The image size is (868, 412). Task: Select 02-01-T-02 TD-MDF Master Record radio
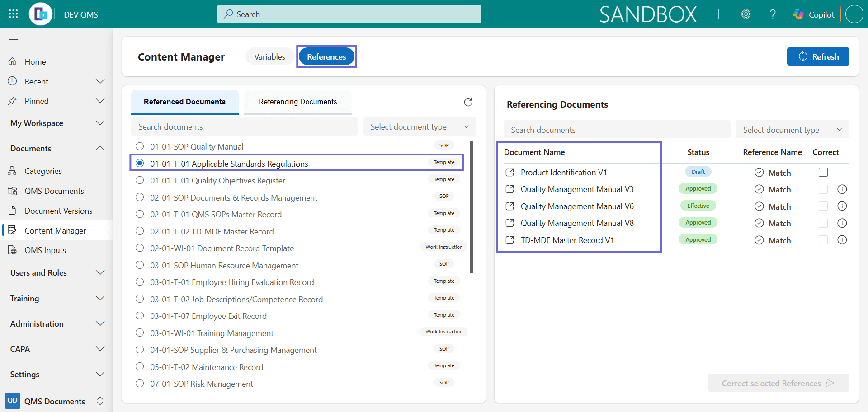point(140,231)
